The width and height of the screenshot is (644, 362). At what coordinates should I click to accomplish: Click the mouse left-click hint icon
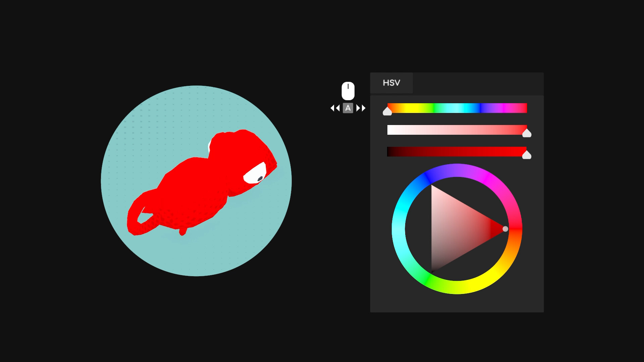tap(348, 91)
